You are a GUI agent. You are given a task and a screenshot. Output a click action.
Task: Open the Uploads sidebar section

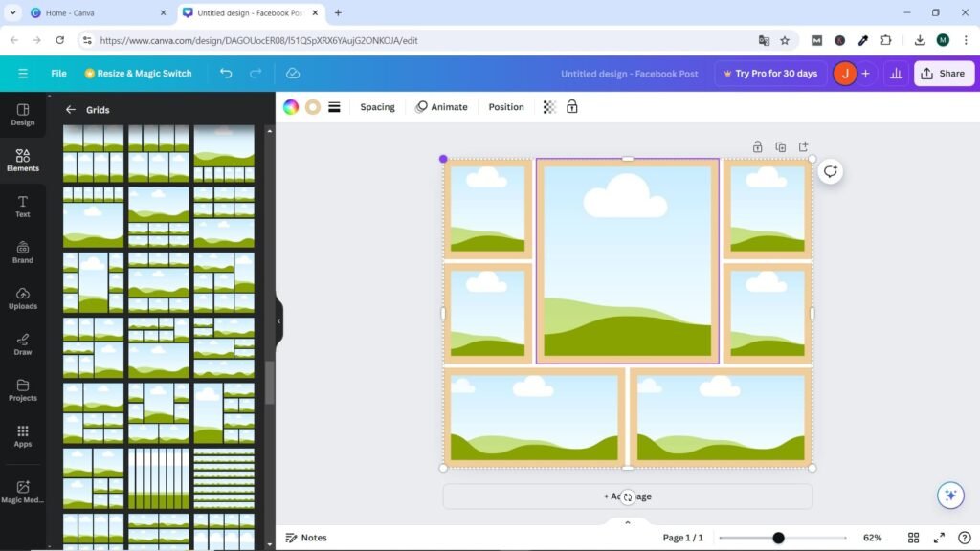pos(23,298)
